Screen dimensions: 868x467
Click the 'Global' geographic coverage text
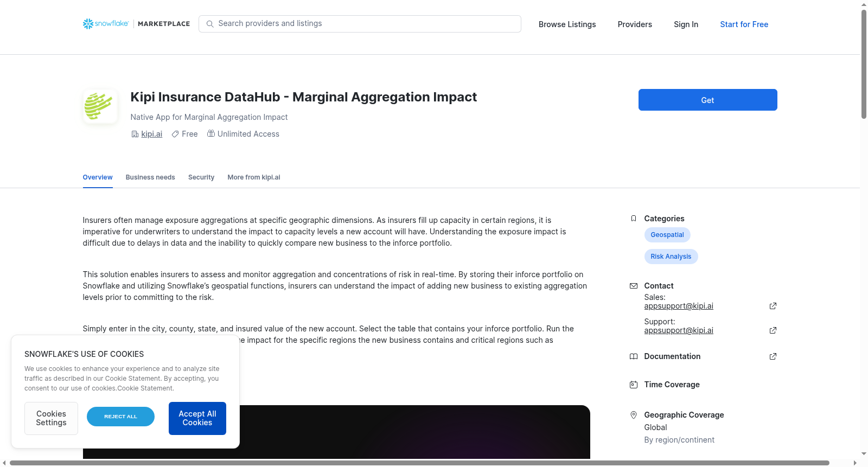[x=655, y=427]
